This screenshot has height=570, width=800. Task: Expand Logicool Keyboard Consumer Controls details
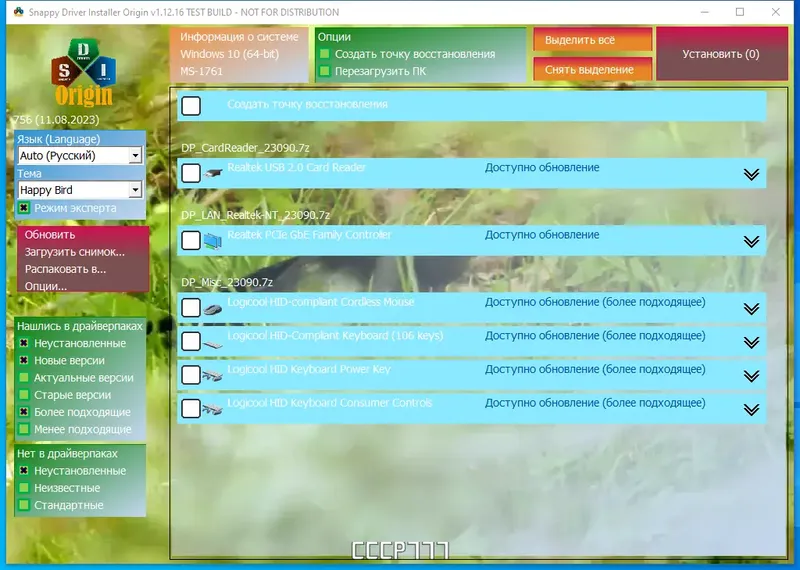coord(751,410)
